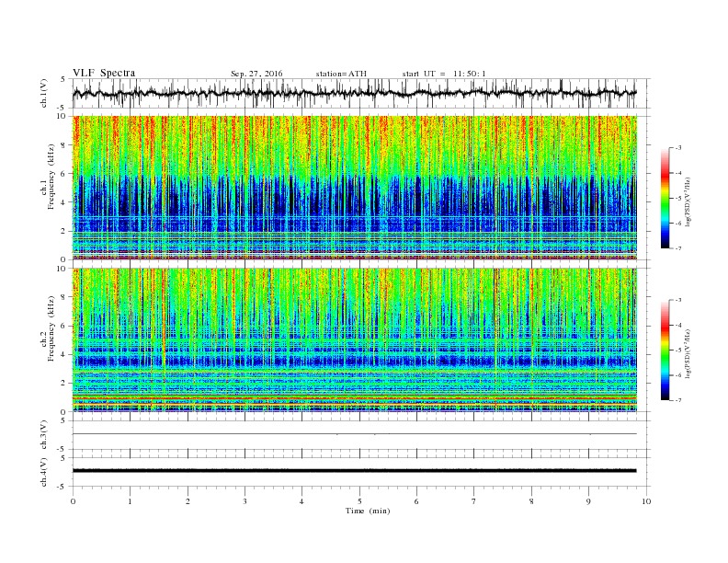Click the "ch.1(V)" waveform axis label
Viewport: 728px width, 563px height.
tap(44, 93)
